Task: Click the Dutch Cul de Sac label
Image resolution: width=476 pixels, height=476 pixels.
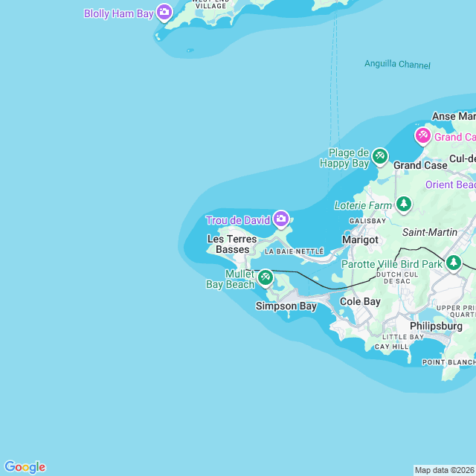Action: (397, 277)
